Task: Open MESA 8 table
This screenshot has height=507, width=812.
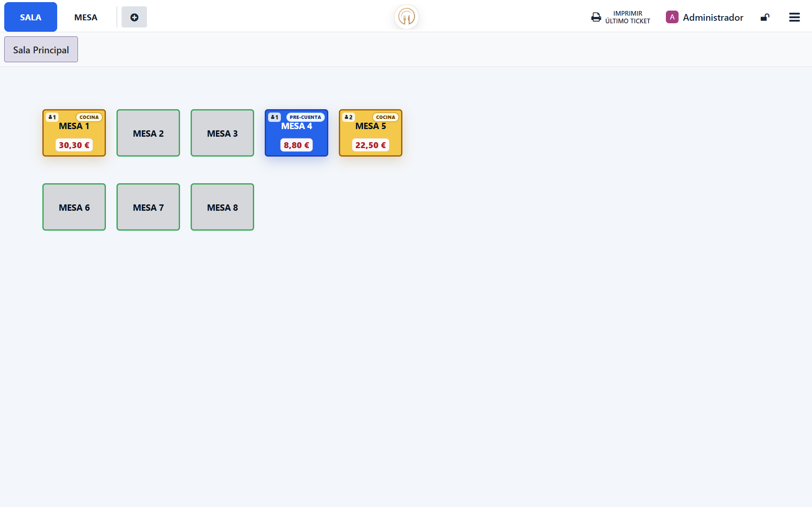Action: (222, 207)
